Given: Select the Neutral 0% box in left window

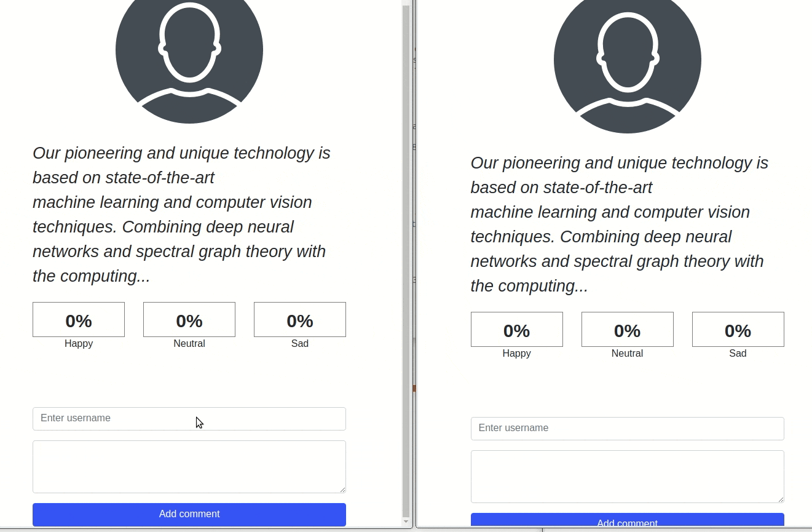Looking at the screenshot, I should [189, 320].
